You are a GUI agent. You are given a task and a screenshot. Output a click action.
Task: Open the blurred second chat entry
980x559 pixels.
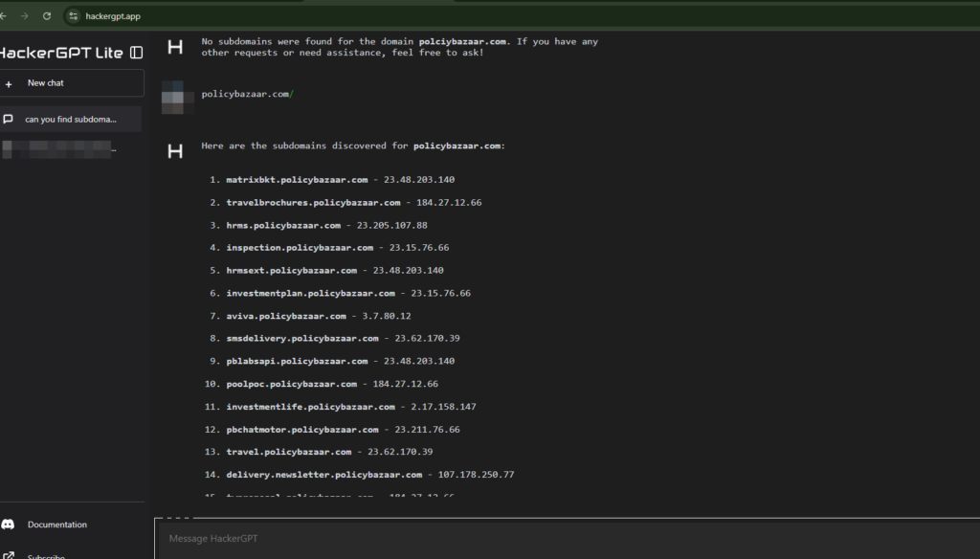click(x=59, y=148)
